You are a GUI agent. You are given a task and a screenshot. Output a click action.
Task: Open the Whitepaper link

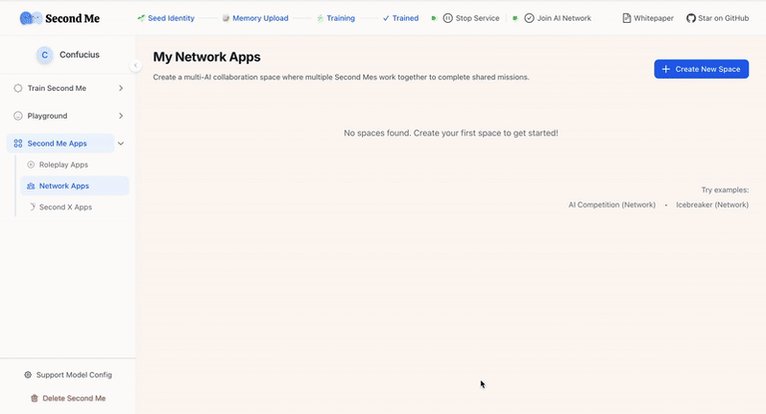point(648,18)
